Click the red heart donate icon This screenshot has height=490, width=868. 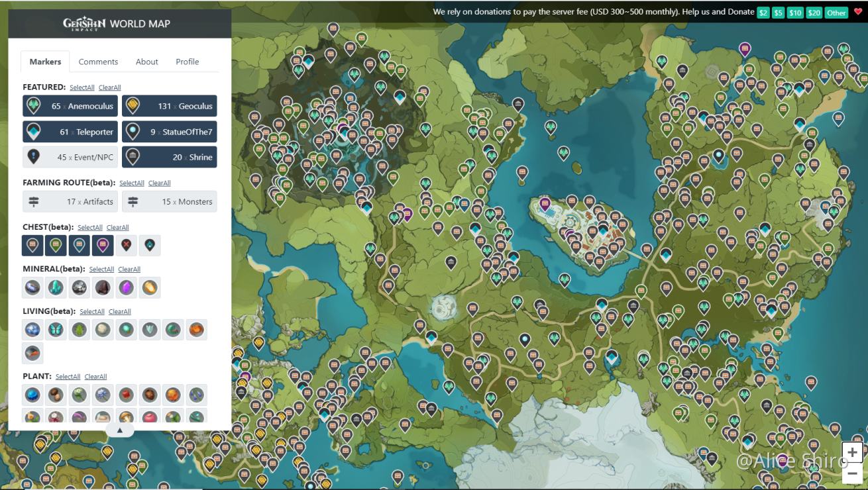tap(858, 12)
